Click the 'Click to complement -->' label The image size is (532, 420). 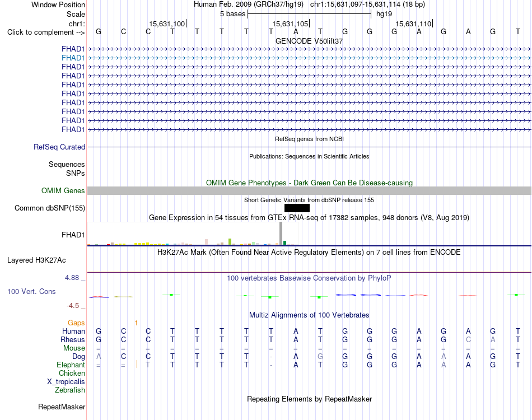(x=46, y=32)
